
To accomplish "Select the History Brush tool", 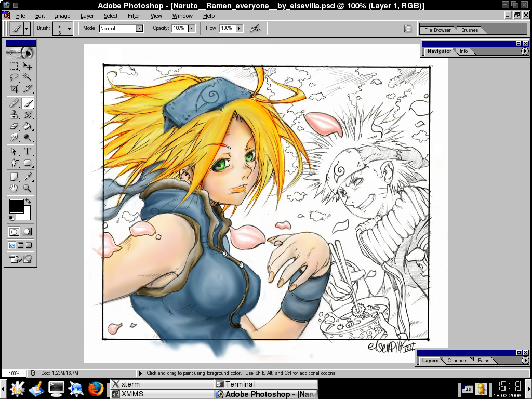I will pos(27,115).
